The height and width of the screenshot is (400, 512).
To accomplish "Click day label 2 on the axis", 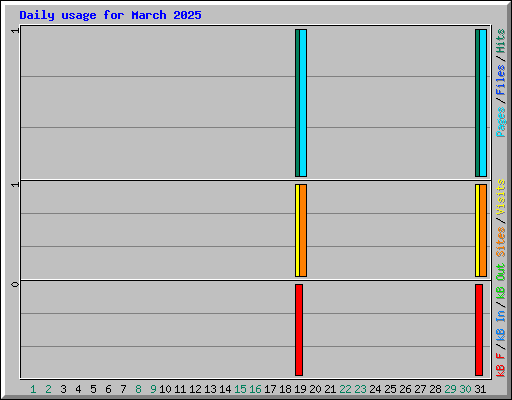I will 48,389.
